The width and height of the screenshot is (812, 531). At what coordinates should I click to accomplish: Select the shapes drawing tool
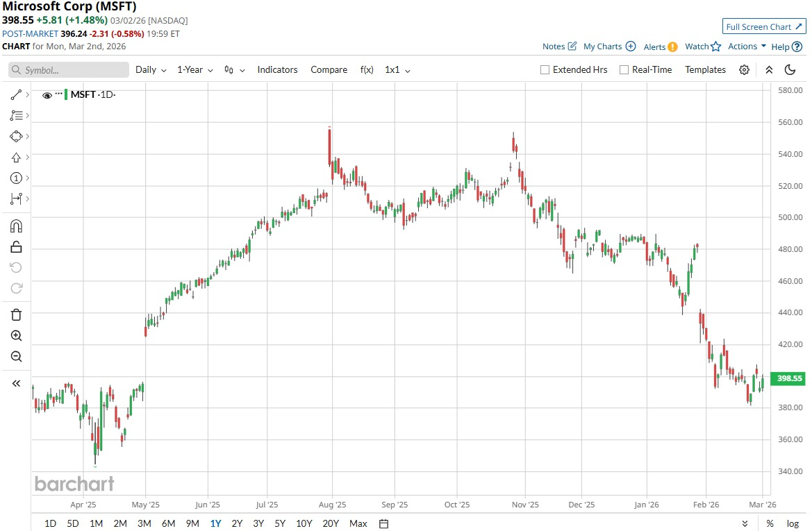tap(16, 136)
